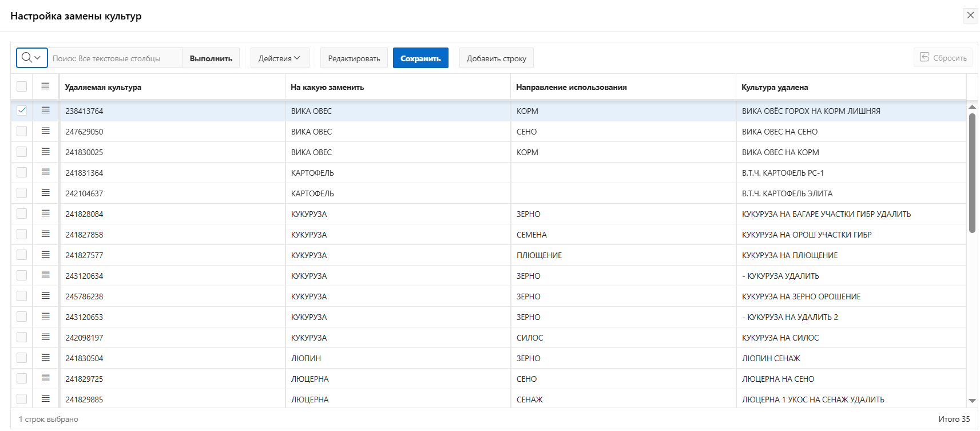Screen dimensions: 980x431
Task: Open row actions menu for row 241831364
Action: pyautogui.click(x=46, y=172)
